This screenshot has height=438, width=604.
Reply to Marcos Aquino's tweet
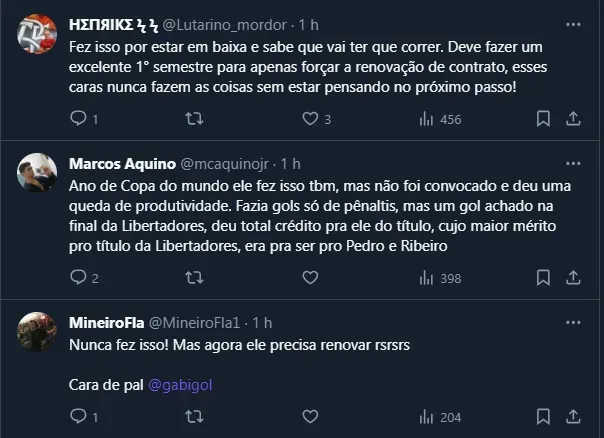pyautogui.click(x=79, y=278)
